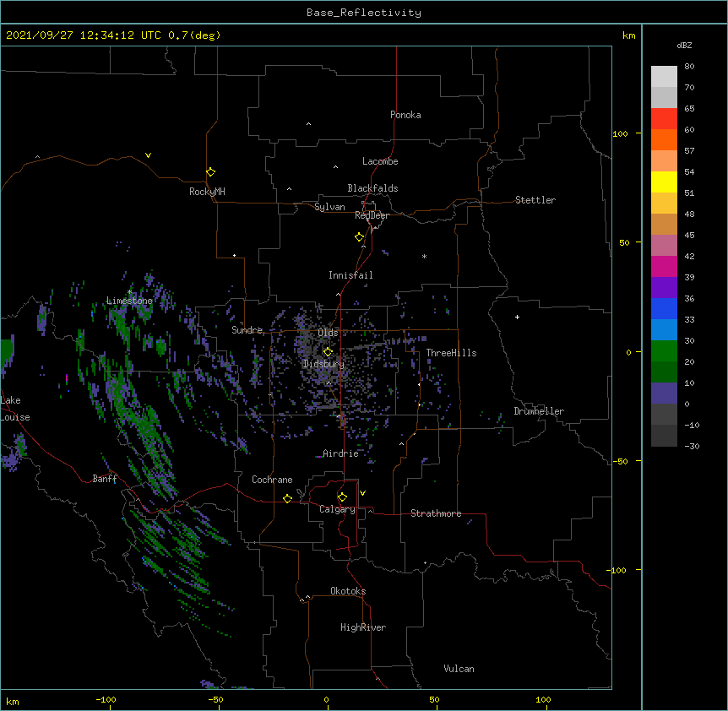The width and height of the screenshot is (728, 711).
Task: Click the Blackfalds city label
Action: pos(372,188)
